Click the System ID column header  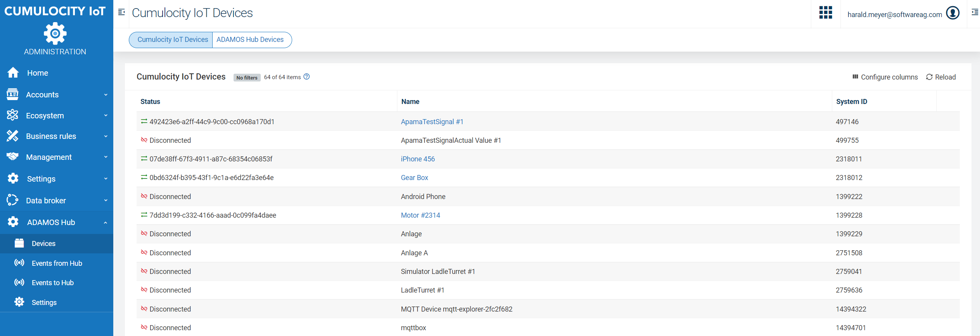(851, 101)
